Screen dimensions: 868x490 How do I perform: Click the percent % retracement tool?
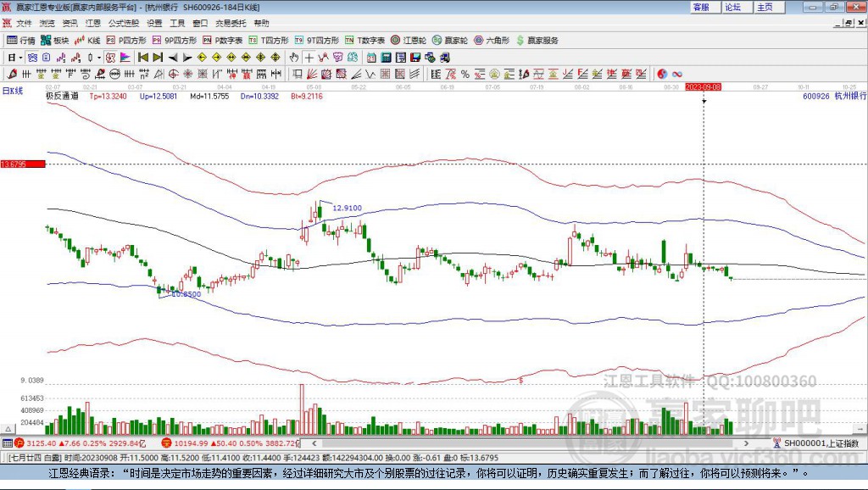tap(465, 75)
